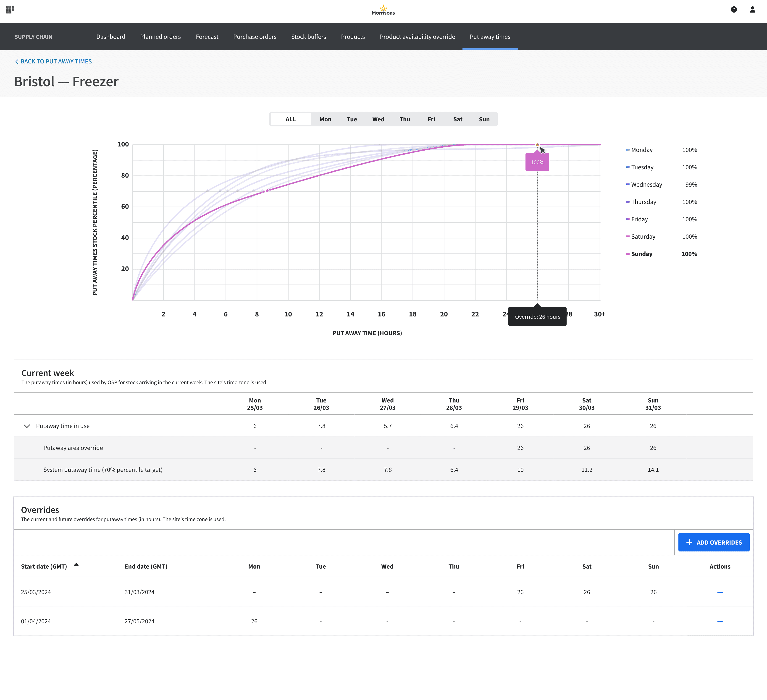Open actions menu for 25/03/2024 override
This screenshot has height=700, width=767.
pos(720,592)
